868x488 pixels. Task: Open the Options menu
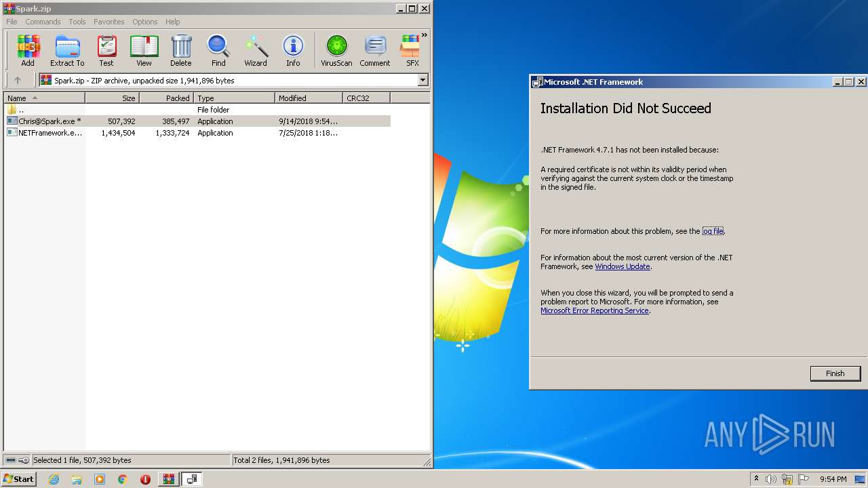point(145,22)
